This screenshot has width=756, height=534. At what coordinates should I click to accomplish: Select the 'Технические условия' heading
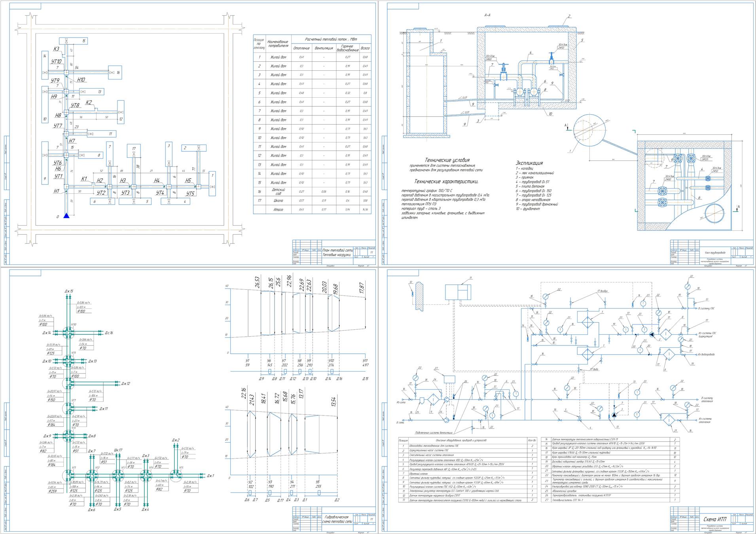pyautogui.click(x=447, y=160)
